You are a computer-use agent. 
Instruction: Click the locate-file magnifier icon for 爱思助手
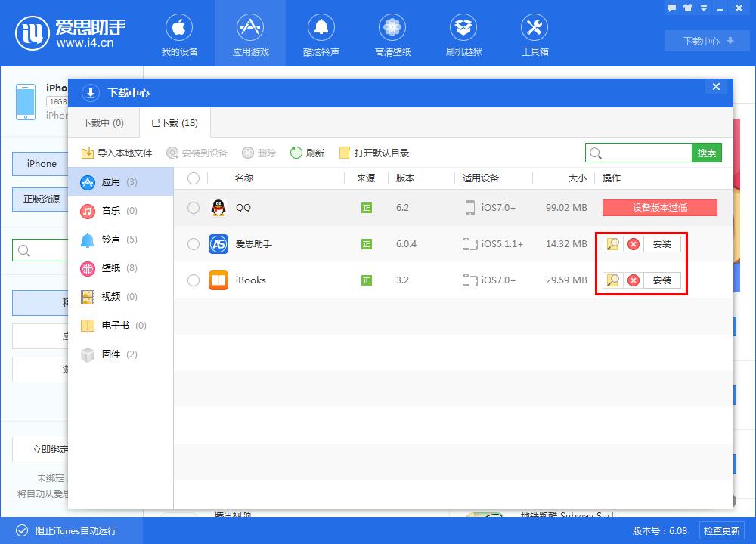point(612,244)
